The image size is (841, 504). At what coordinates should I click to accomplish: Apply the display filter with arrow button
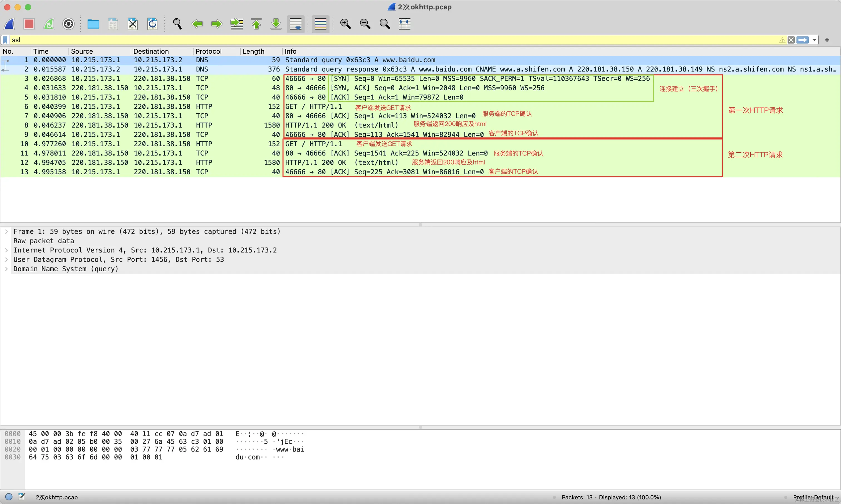[802, 40]
